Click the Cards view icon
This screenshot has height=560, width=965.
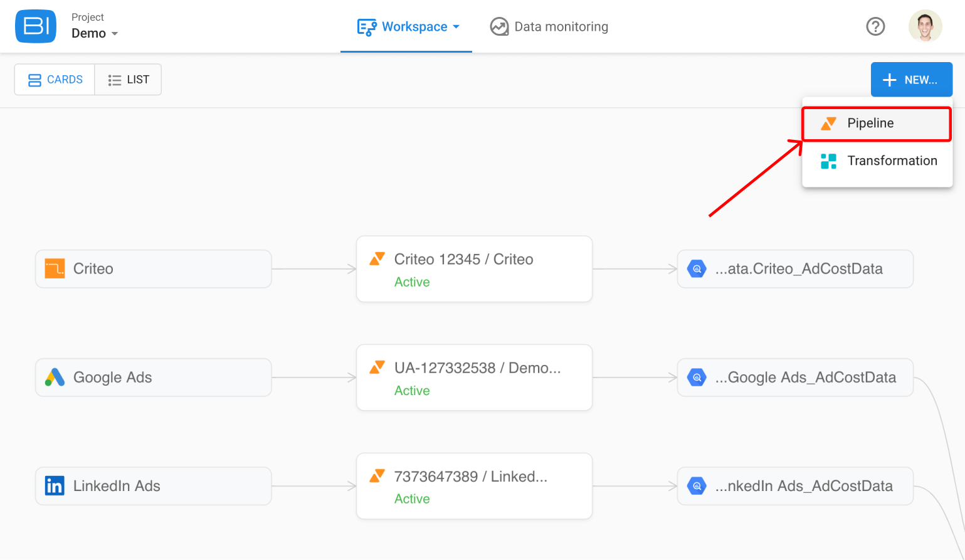(x=35, y=80)
